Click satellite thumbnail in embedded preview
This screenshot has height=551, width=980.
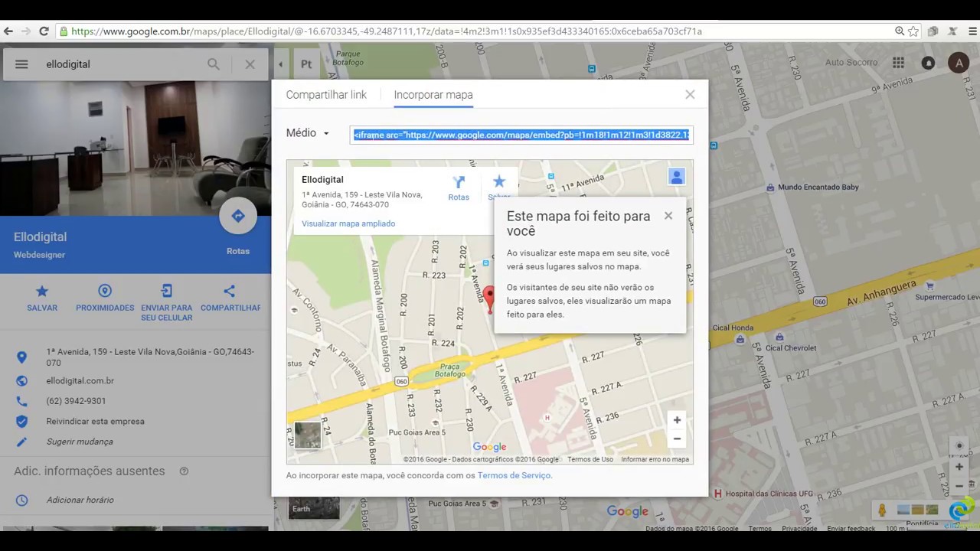point(308,435)
